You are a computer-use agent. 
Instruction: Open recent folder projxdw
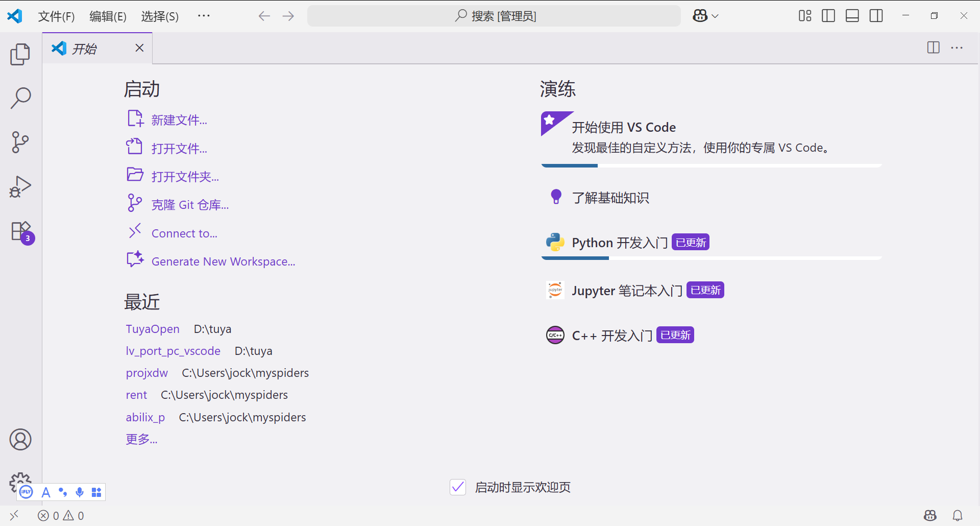[x=147, y=373]
